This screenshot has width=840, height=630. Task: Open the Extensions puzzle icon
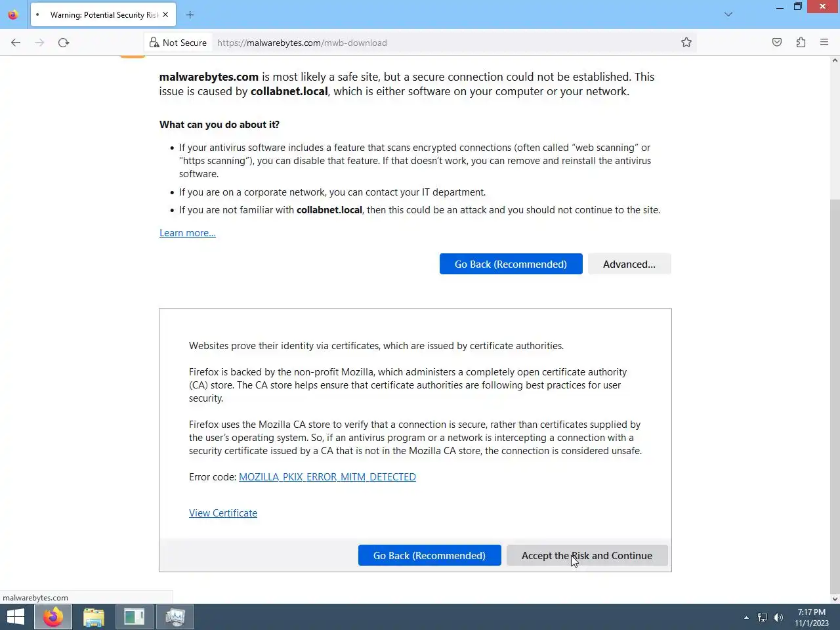click(x=801, y=43)
